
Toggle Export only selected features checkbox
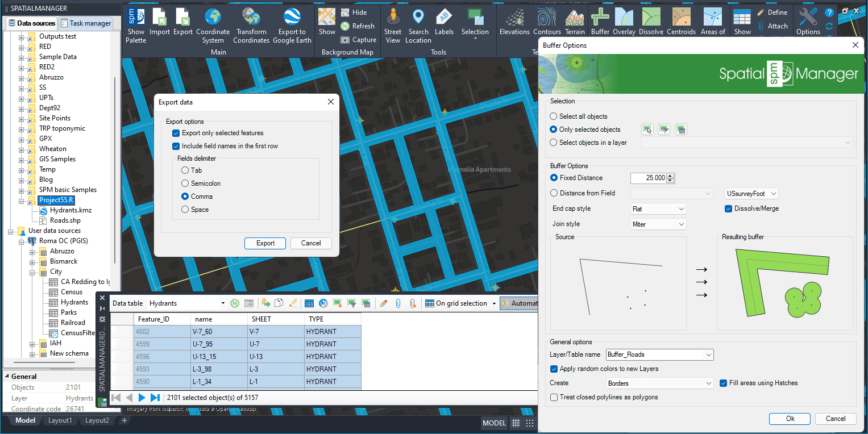click(x=176, y=133)
